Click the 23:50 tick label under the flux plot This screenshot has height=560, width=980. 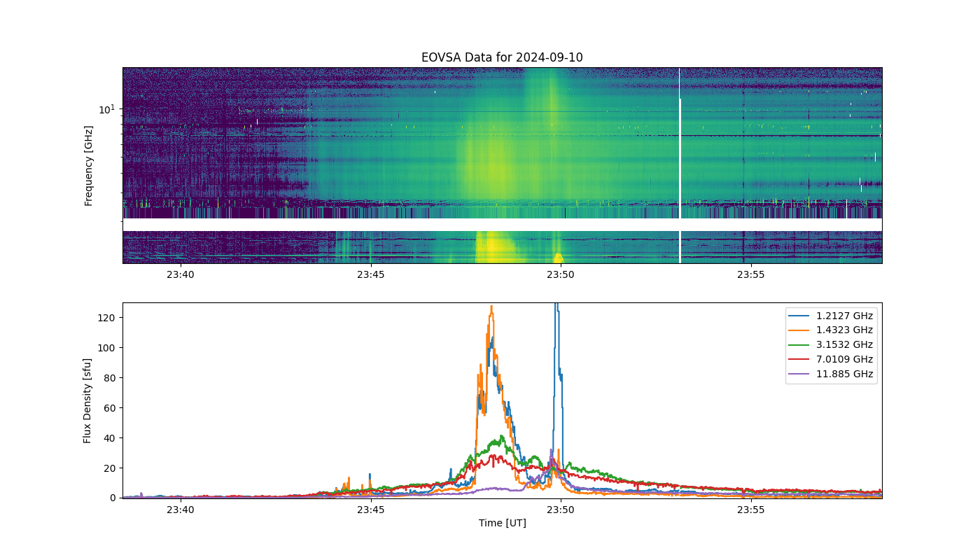[561, 510]
